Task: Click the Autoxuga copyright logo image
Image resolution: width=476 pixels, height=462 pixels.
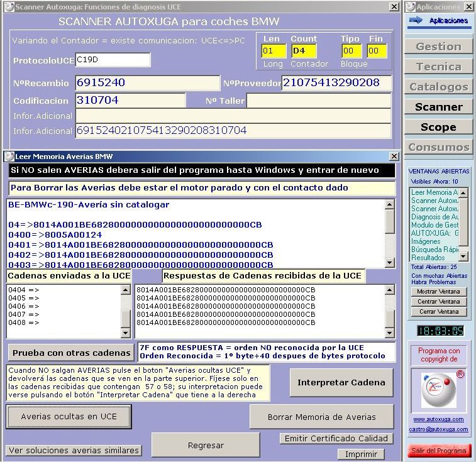Action: pyautogui.click(x=439, y=391)
